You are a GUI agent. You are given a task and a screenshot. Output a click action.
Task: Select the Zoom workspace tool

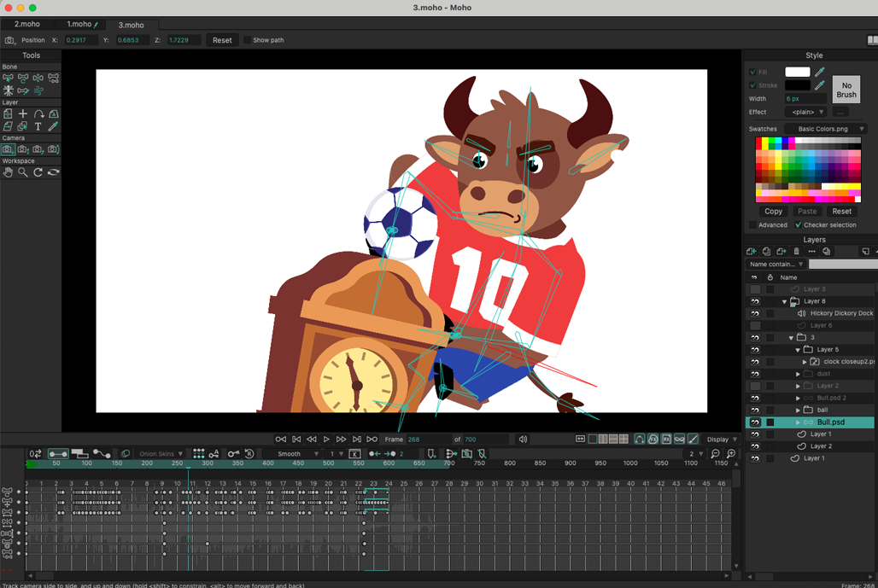23,171
